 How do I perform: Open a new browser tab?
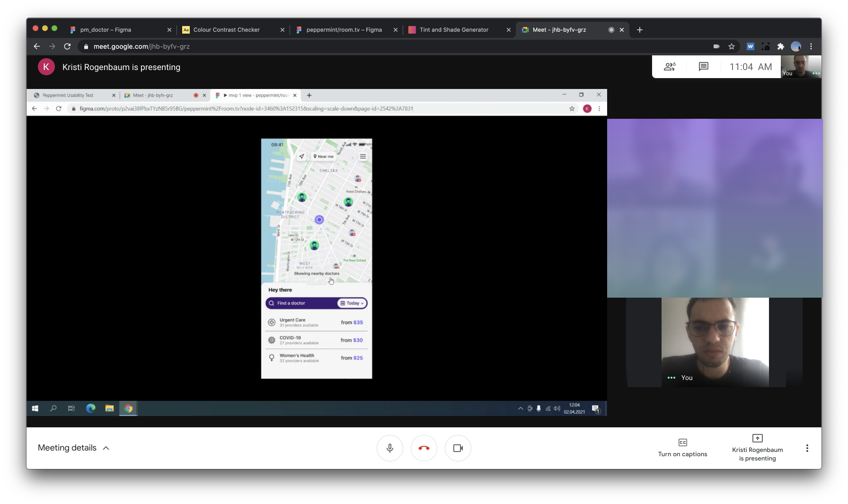640,29
